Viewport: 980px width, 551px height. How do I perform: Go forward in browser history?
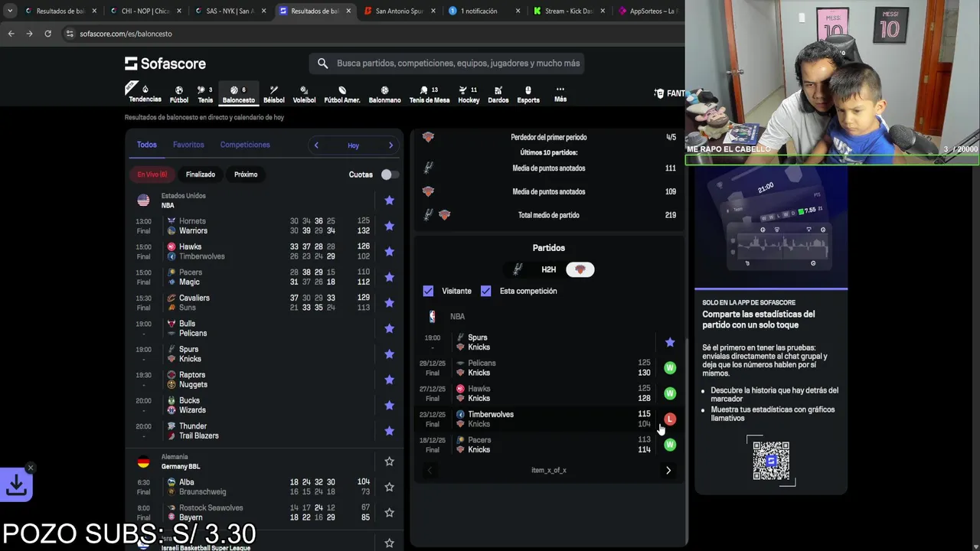pos(29,34)
